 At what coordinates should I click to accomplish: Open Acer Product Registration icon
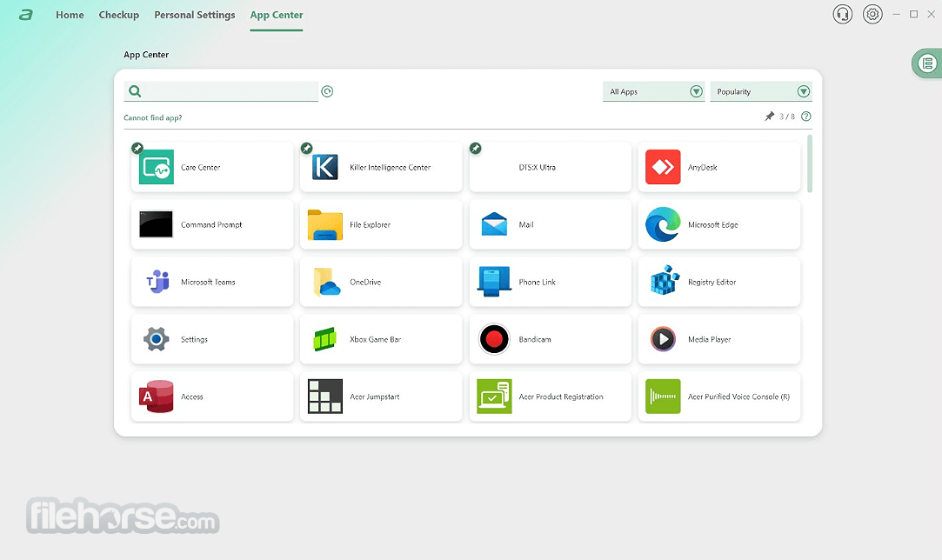(x=494, y=396)
